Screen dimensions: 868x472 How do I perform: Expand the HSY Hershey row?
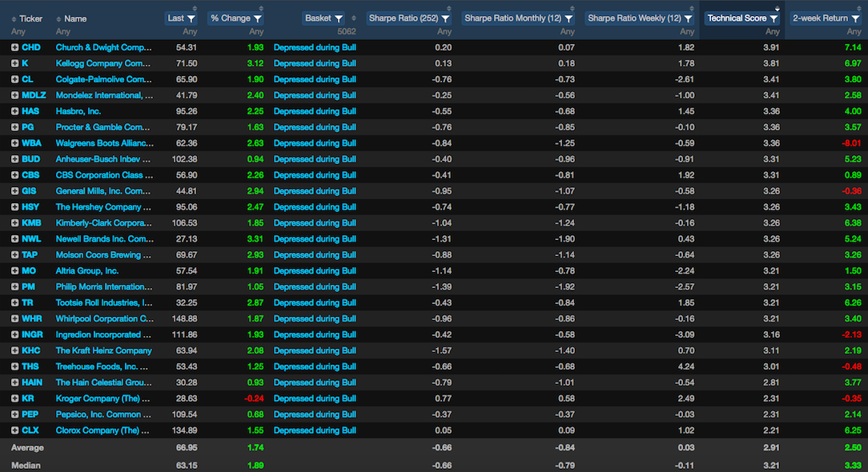click(x=15, y=207)
